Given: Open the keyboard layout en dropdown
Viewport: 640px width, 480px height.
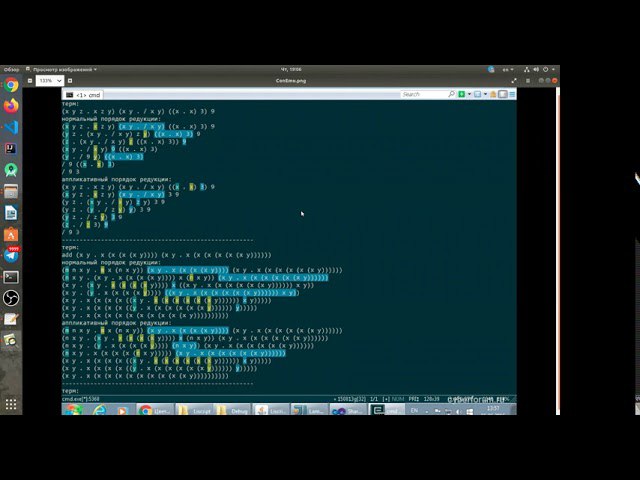Looking at the screenshot, I should click(507, 70).
